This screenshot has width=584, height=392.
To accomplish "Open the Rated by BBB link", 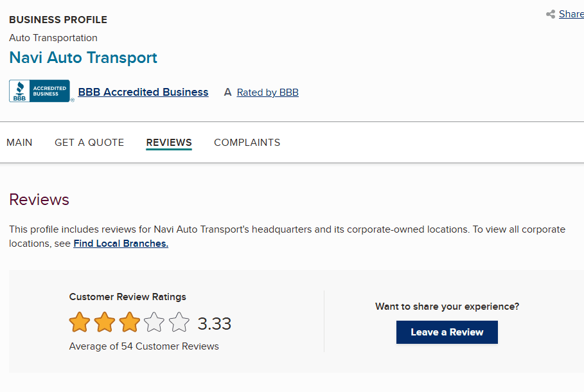I will pos(267,93).
